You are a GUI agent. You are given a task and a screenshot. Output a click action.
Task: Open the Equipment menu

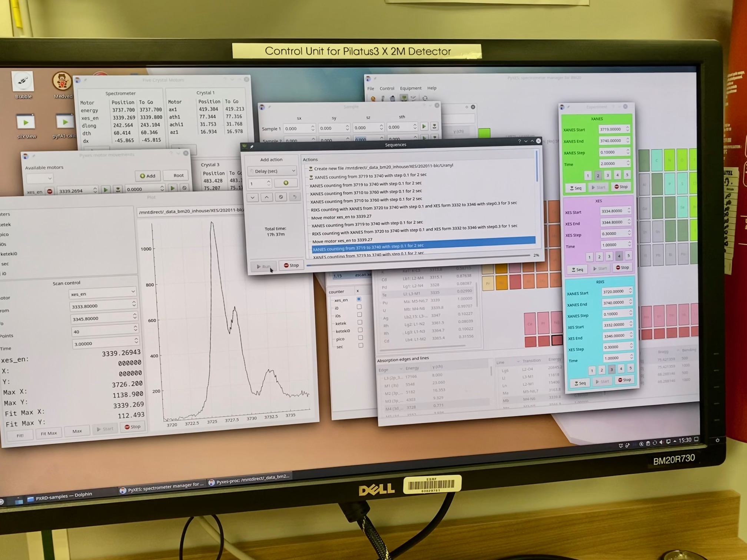[x=410, y=88]
